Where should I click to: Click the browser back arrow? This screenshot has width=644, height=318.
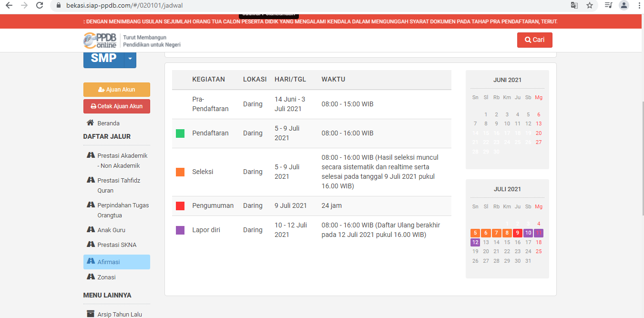pyautogui.click(x=9, y=6)
